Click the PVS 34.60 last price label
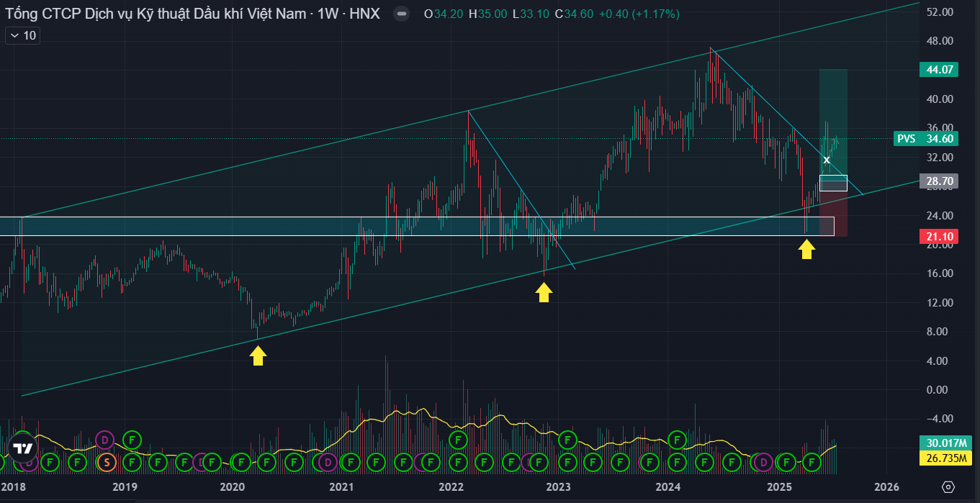The height and width of the screenshot is (503, 980). point(927,139)
